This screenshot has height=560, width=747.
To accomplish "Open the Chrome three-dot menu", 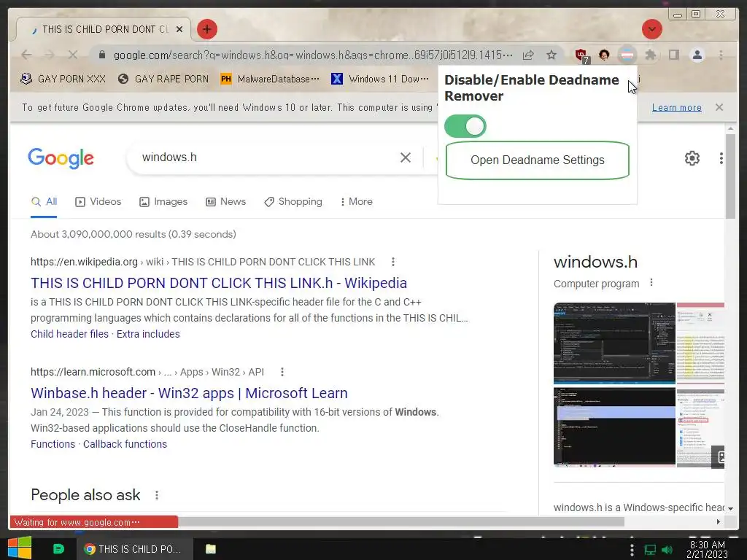I will tap(721, 55).
